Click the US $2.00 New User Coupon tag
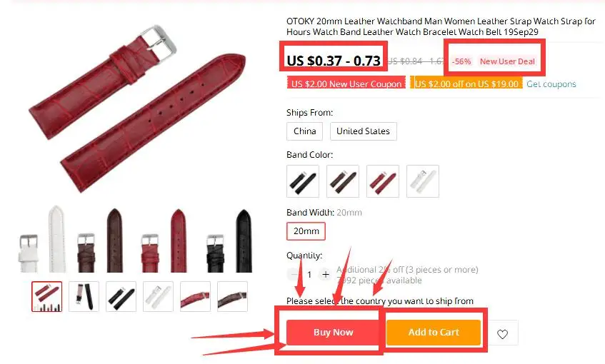 [x=346, y=84]
